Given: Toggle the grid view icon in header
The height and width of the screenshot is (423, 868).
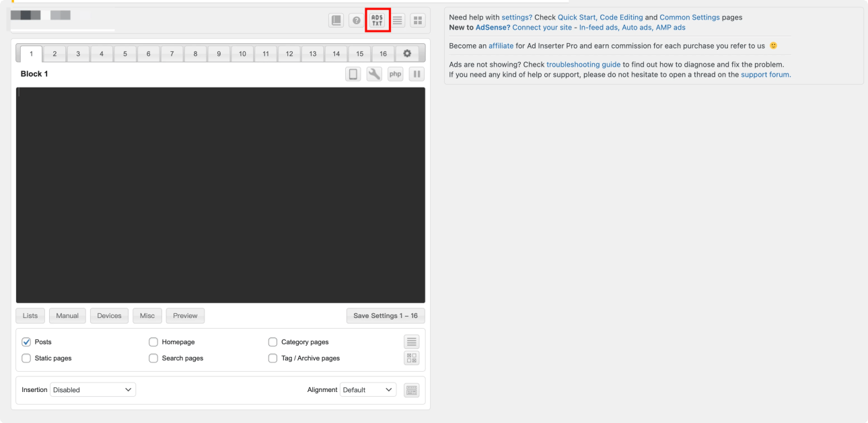Looking at the screenshot, I should pyautogui.click(x=418, y=21).
